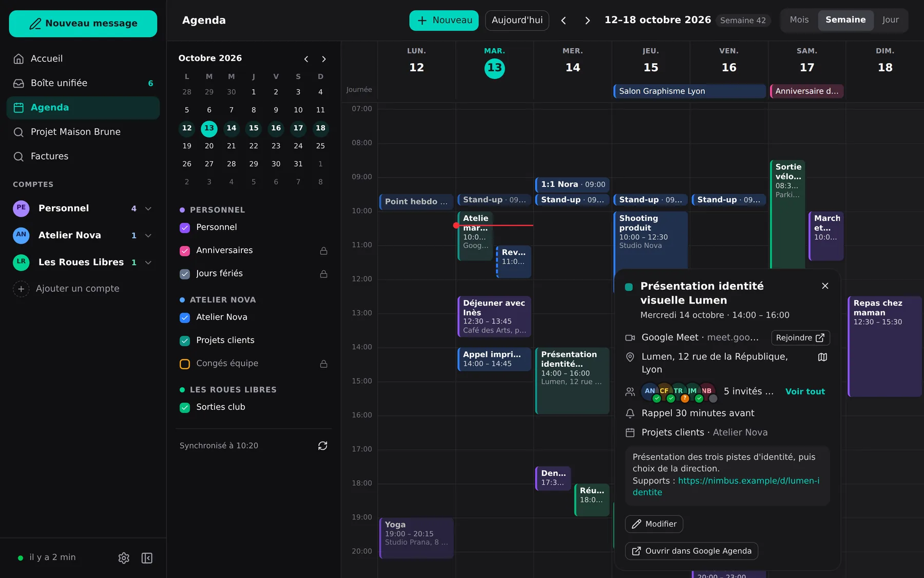Toggle the Personnel calendar checkbox
The image size is (924, 578).
[x=185, y=228]
